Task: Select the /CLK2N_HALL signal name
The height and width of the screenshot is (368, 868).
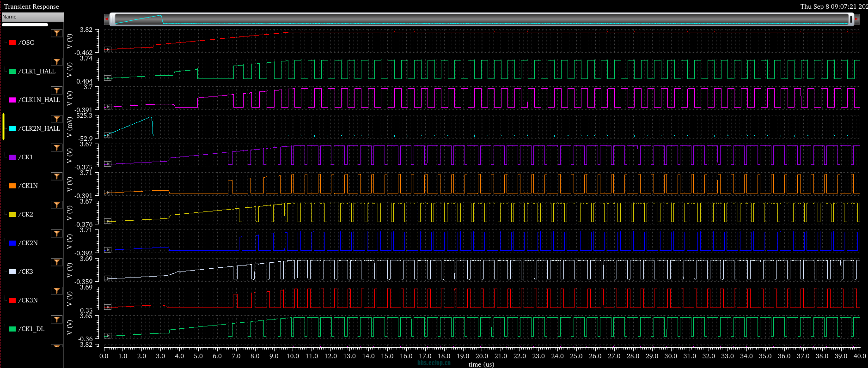Action: (39, 128)
